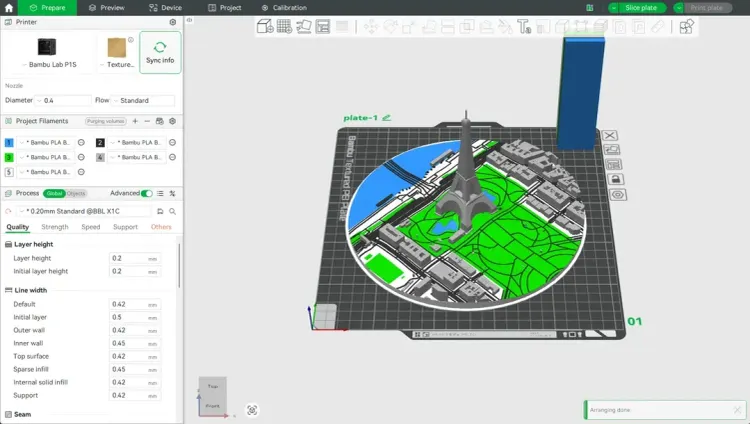This screenshot has width=750, height=424.
Task: Click the Print plate button
Action: [x=706, y=8]
